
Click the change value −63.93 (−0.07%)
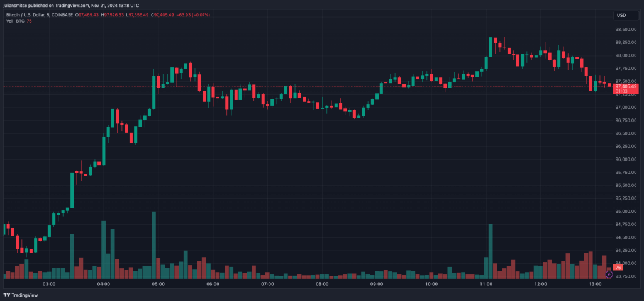pos(193,15)
